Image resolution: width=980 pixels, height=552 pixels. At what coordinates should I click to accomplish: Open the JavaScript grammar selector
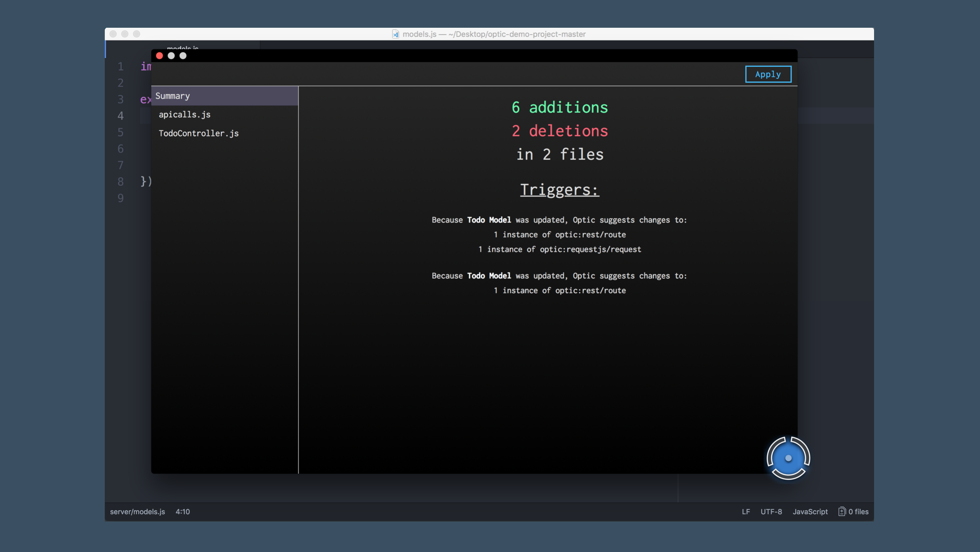pyautogui.click(x=810, y=512)
